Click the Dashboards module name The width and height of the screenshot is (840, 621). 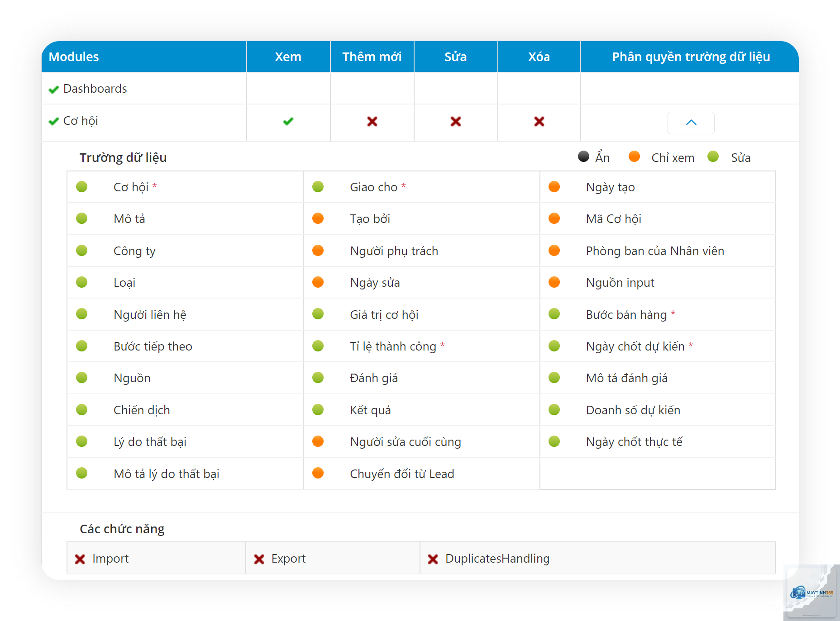(x=95, y=89)
